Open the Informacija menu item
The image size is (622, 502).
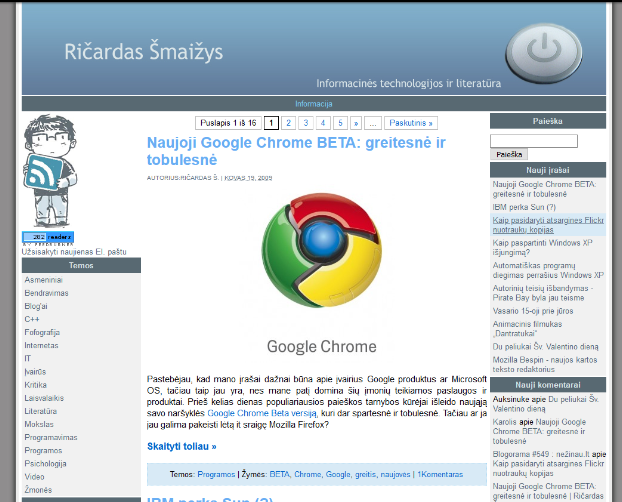pos(313,104)
